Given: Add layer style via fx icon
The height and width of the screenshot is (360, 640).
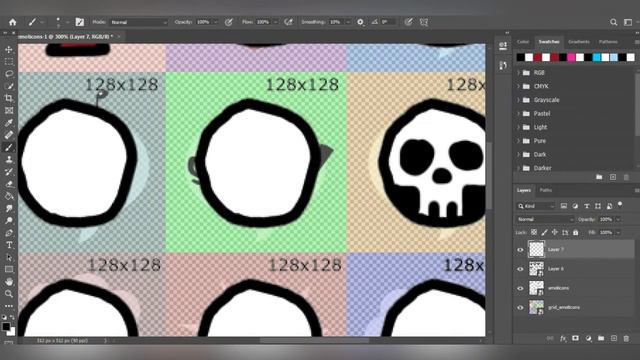Looking at the screenshot, I should (x=563, y=338).
